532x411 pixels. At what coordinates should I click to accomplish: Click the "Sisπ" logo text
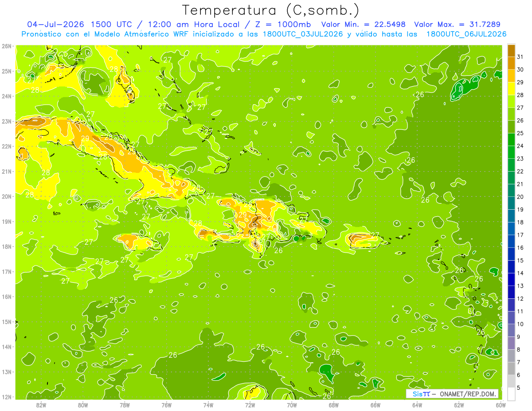click(421, 394)
